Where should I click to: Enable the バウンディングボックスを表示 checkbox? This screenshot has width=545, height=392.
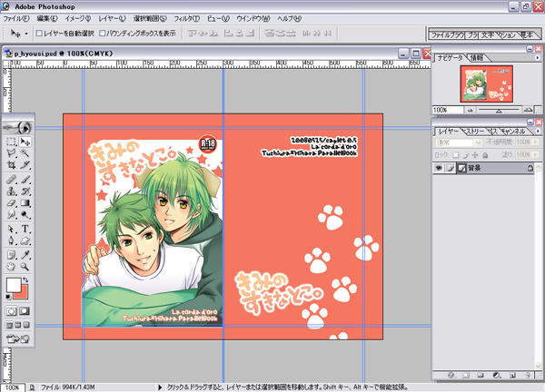tap(102, 34)
